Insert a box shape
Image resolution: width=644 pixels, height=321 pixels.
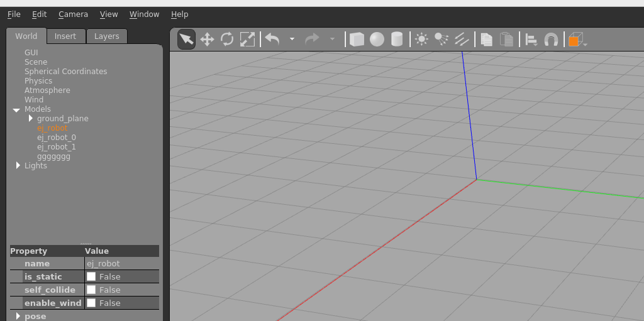[357, 40]
